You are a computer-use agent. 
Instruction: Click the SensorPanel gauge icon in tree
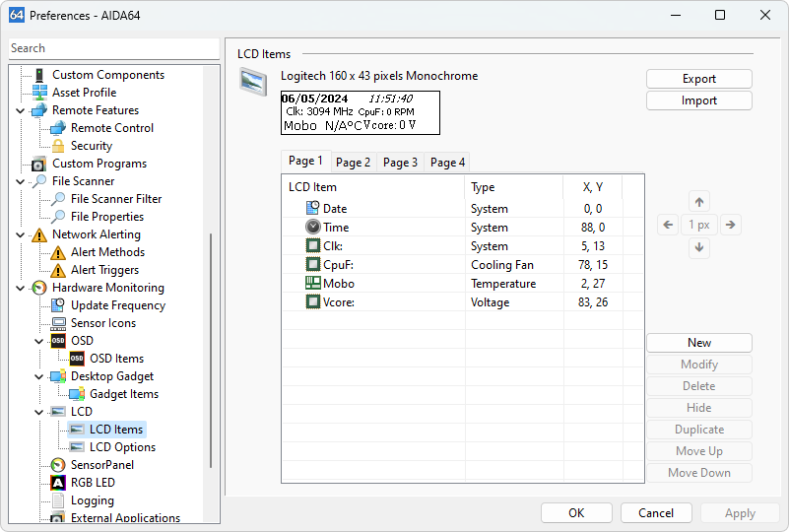pos(58,465)
